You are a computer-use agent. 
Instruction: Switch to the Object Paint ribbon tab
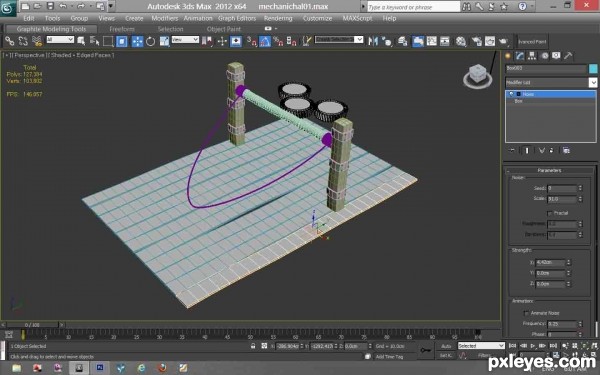223,29
